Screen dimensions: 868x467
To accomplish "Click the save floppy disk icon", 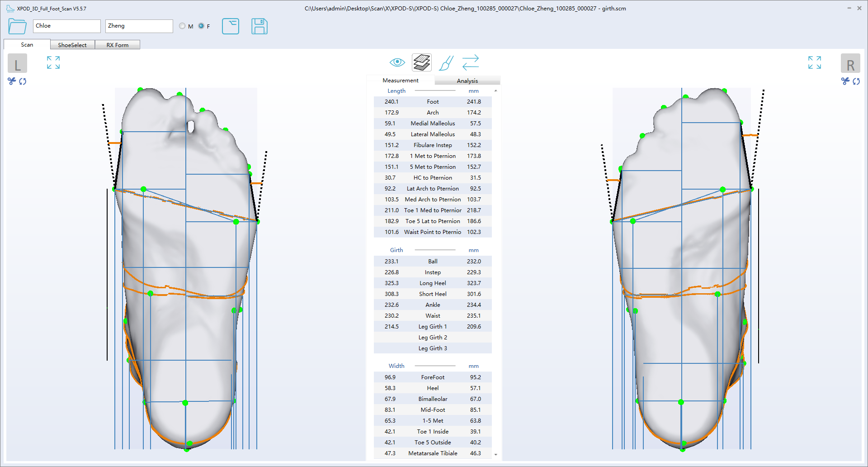I will pos(259,26).
